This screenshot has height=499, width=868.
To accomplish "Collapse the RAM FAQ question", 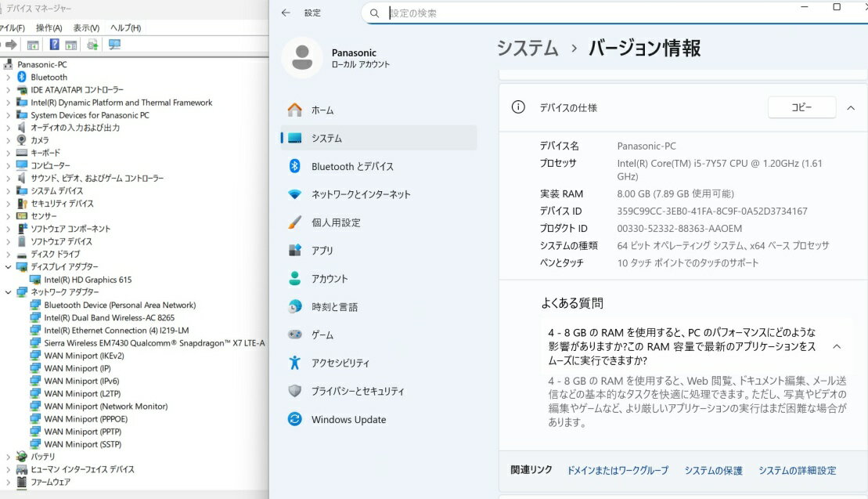I will click(837, 346).
